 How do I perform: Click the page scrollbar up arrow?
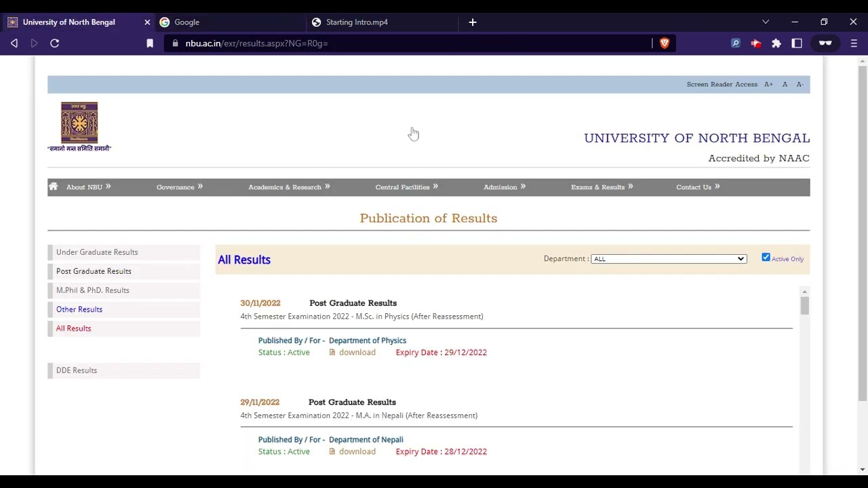(x=862, y=62)
